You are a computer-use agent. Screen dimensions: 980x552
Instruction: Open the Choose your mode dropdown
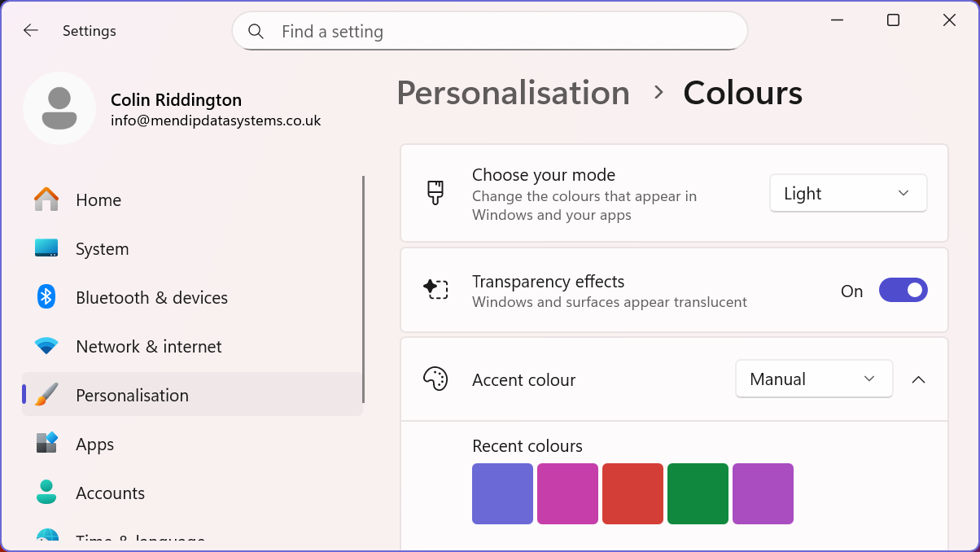[x=848, y=194]
